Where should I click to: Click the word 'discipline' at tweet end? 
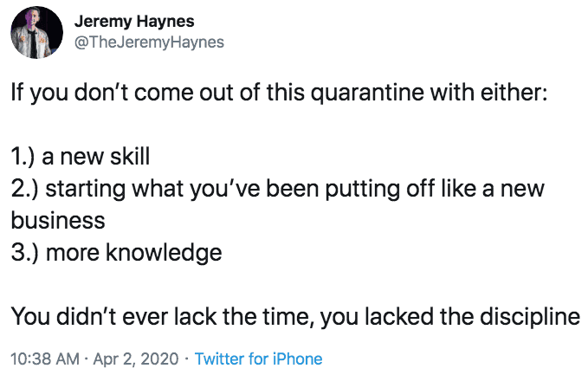point(530,317)
